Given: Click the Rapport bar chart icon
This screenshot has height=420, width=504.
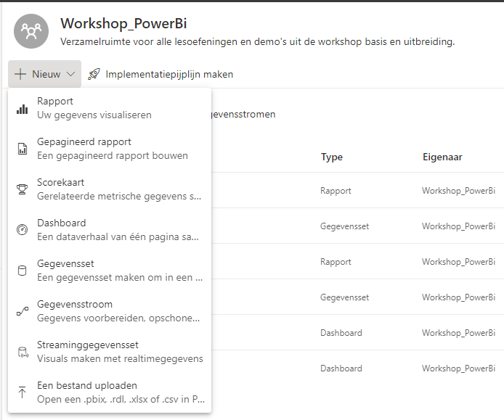Looking at the screenshot, I should 23,110.
